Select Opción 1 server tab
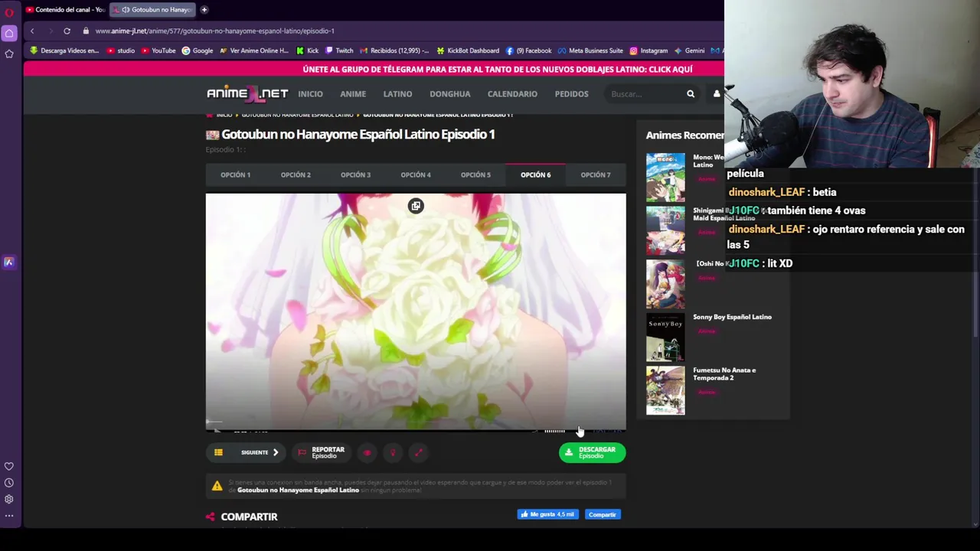Viewport: 980px width, 551px height. [236, 175]
